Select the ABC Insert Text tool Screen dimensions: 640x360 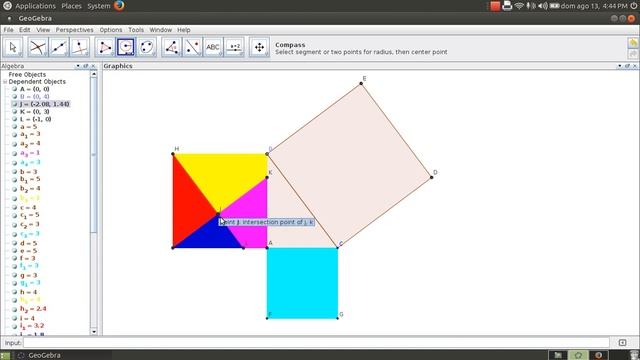tap(213, 47)
